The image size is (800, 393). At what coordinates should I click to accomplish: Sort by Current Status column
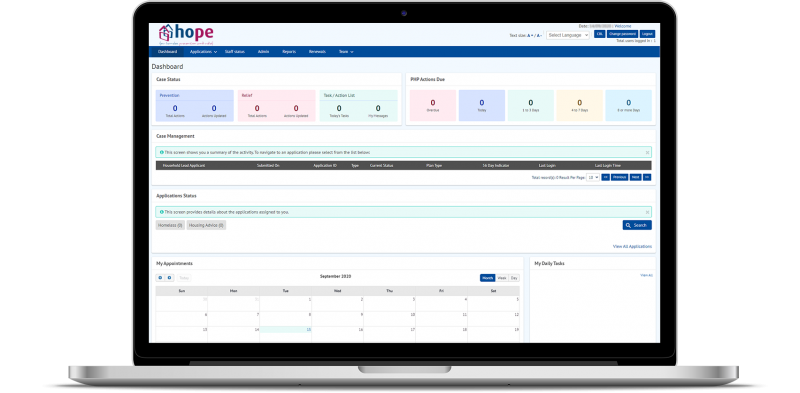click(x=382, y=165)
